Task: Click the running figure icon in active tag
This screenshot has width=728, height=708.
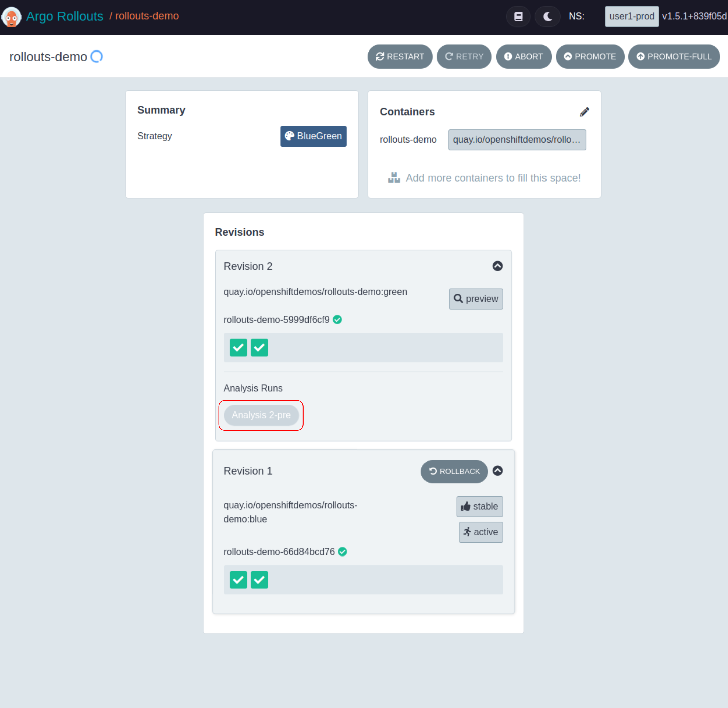Action: tap(467, 532)
